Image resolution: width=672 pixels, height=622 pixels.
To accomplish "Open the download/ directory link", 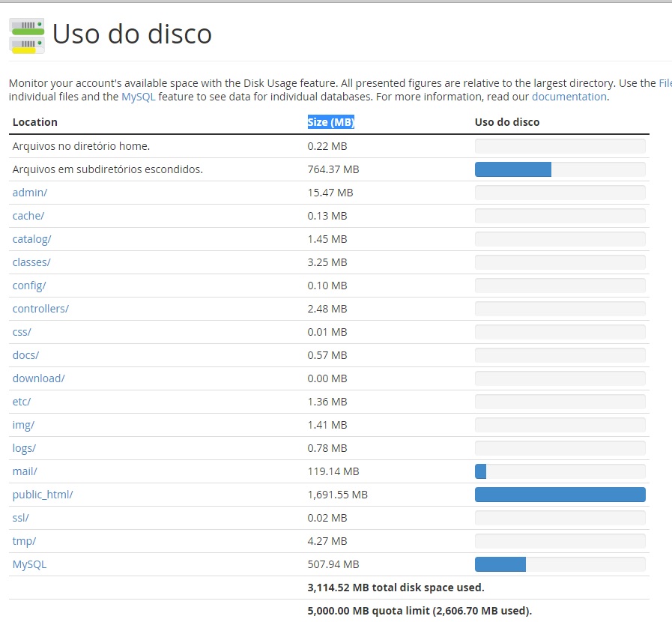I will click(38, 378).
